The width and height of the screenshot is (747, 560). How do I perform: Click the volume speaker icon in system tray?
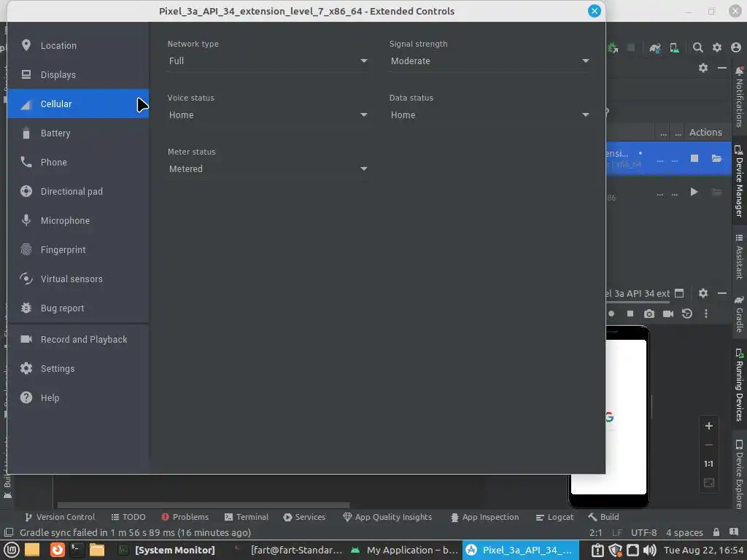[649, 550]
